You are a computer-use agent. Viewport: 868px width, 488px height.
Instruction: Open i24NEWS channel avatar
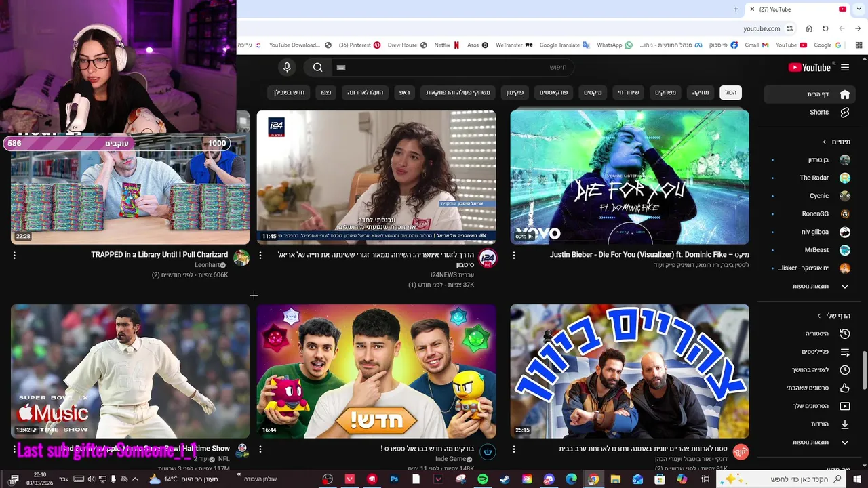pyautogui.click(x=488, y=258)
